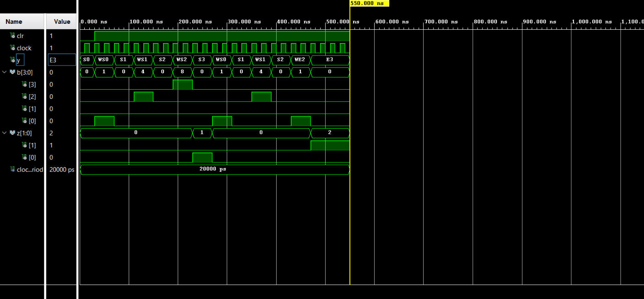
Task: Select the b[3:0] bus icon
Action: pos(12,72)
